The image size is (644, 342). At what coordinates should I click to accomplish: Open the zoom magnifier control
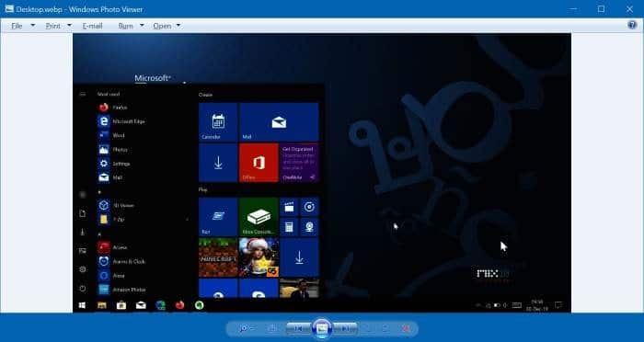(x=247, y=328)
